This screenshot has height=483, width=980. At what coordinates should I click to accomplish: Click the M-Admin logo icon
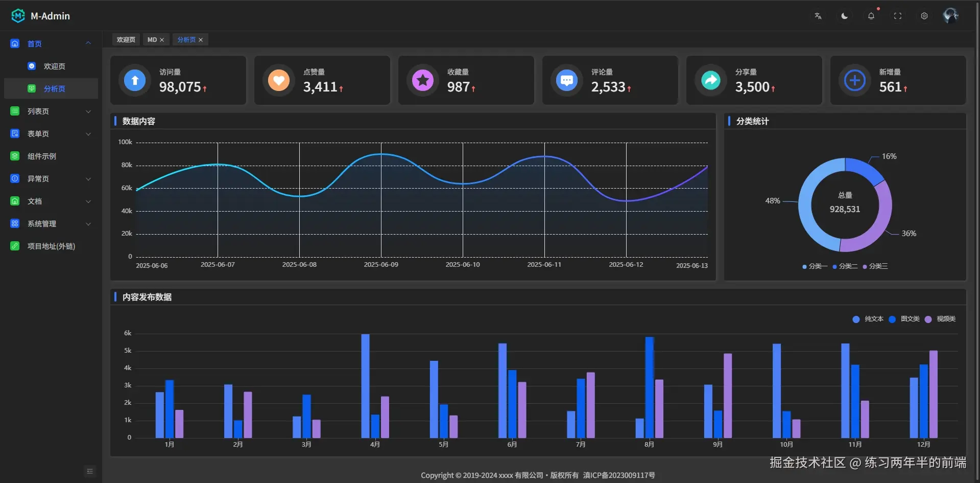pyautogui.click(x=18, y=16)
